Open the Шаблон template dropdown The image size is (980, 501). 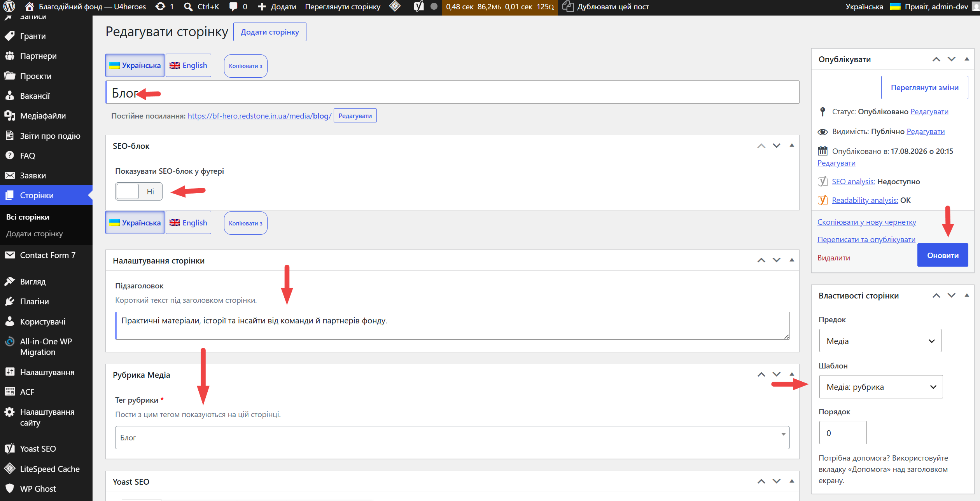881,387
